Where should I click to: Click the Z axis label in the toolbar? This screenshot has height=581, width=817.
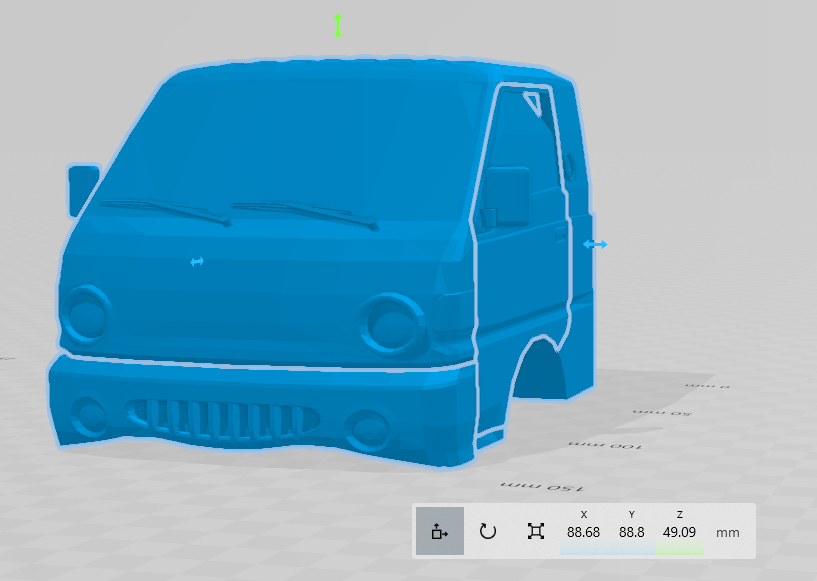coord(679,514)
